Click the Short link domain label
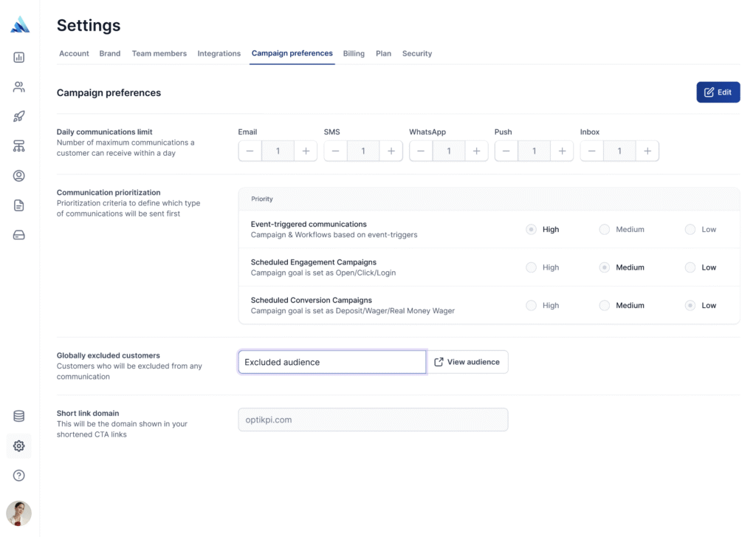756x537 pixels. [x=88, y=414]
